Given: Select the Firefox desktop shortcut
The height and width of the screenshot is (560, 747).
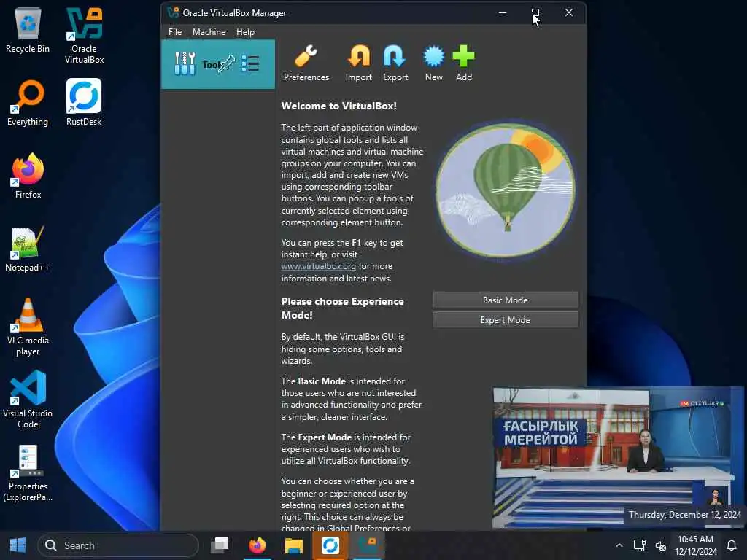Looking at the screenshot, I should [x=28, y=176].
